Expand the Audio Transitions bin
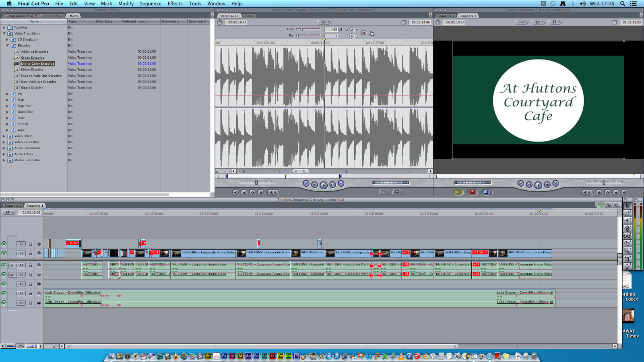 click(4, 148)
